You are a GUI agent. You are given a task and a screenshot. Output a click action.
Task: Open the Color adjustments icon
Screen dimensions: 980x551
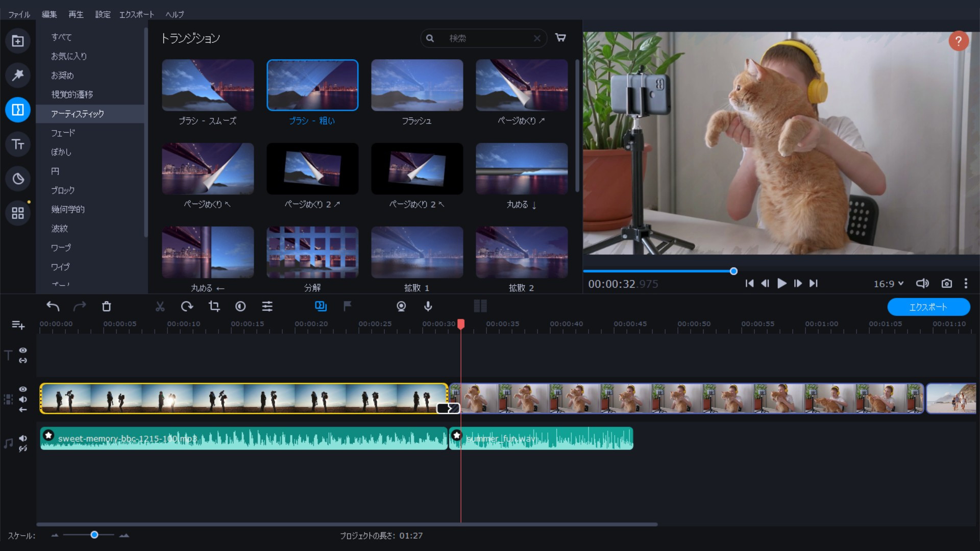[240, 306]
